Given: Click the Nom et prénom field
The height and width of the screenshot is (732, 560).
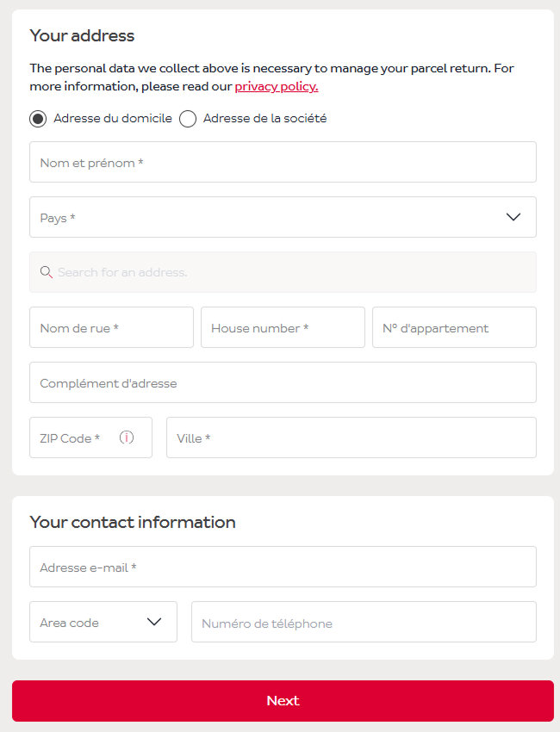Looking at the screenshot, I should coord(283,162).
